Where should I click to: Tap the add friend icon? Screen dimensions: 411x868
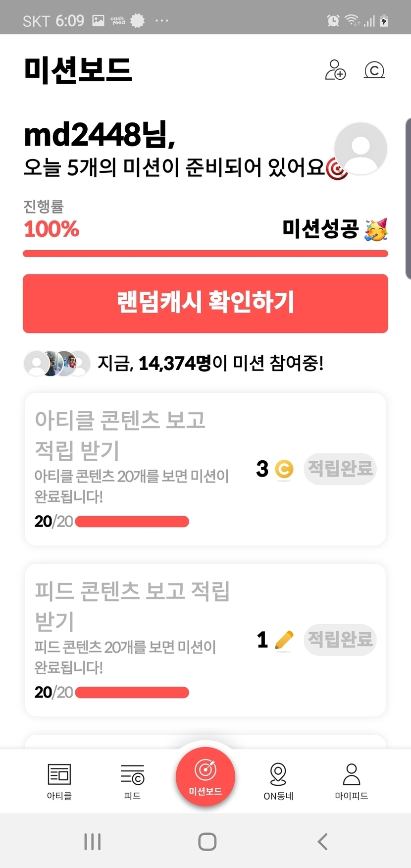[x=335, y=70]
